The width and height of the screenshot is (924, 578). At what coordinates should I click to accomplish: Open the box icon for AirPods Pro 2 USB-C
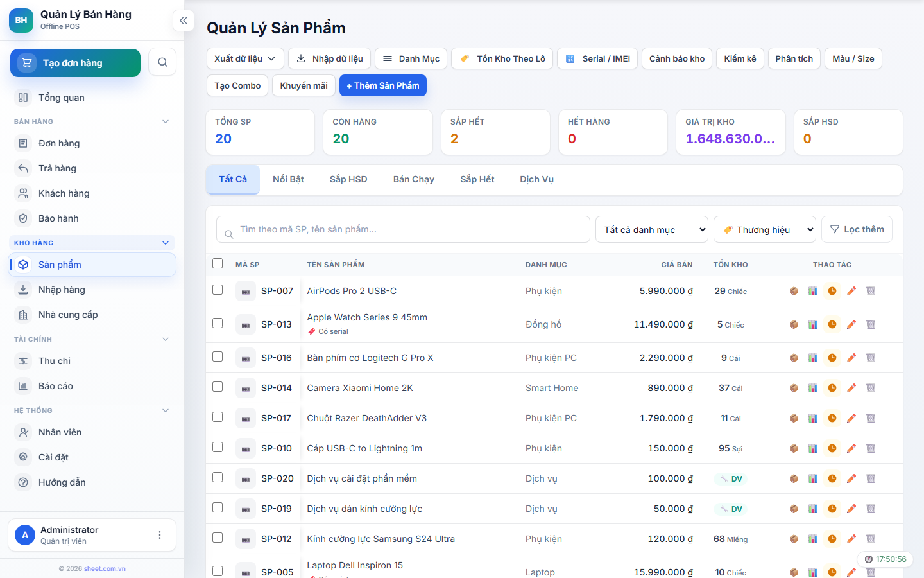[794, 291]
